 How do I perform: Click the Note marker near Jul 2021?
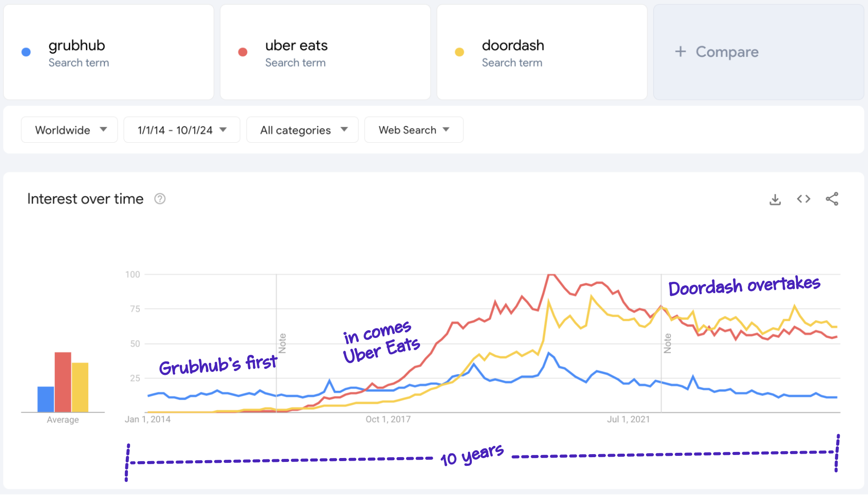667,343
